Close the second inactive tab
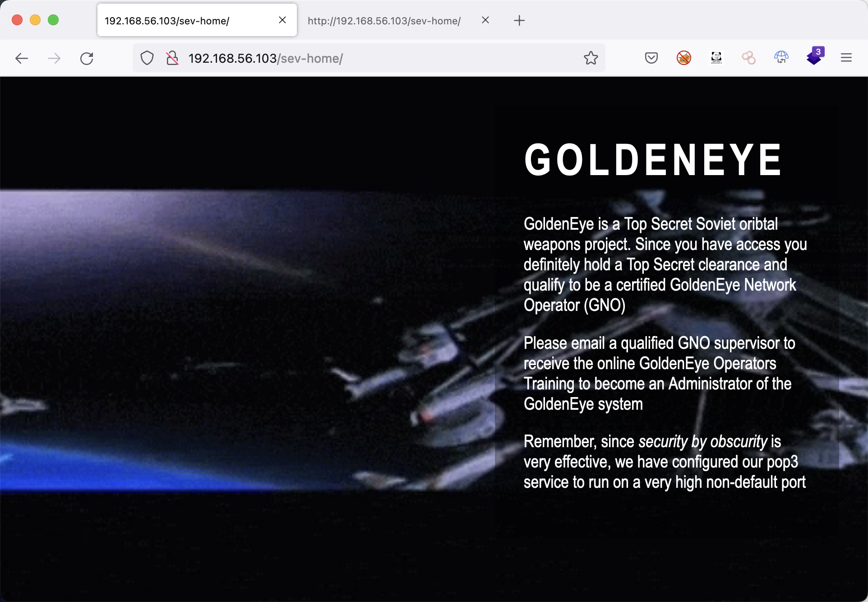868x602 pixels. (x=485, y=20)
